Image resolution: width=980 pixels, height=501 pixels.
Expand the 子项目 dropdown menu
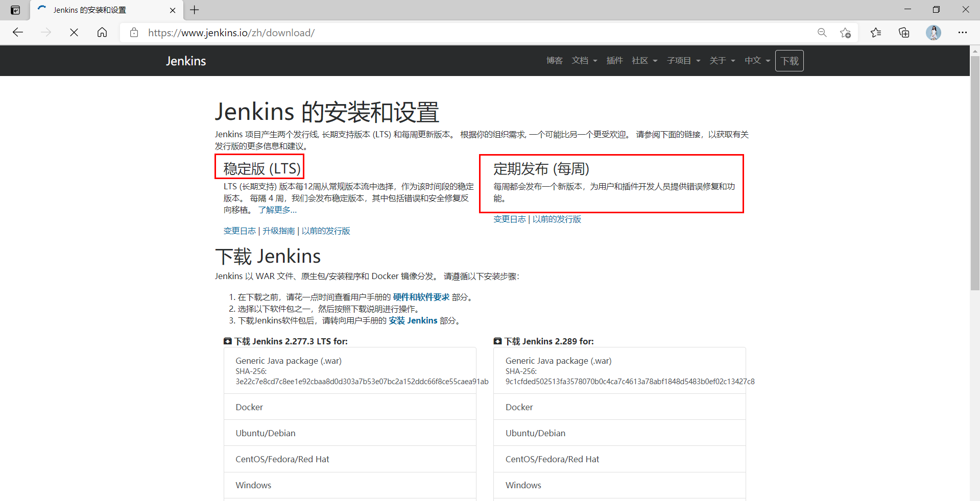point(683,60)
